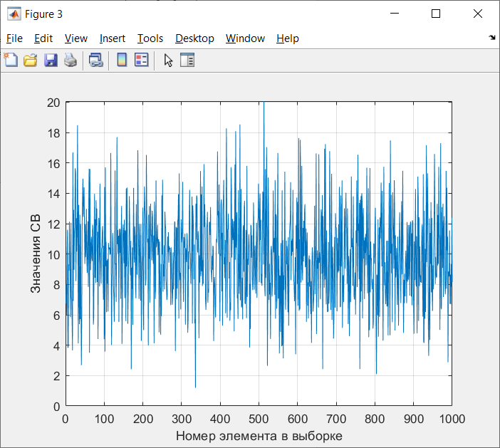Image resolution: width=500 pixels, height=448 pixels.
Task: Click the x-axis tick label 500
Action: tap(259, 419)
